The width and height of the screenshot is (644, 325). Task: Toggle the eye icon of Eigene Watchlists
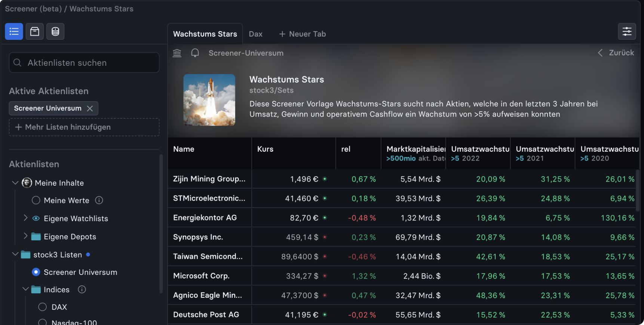coord(36,218)
